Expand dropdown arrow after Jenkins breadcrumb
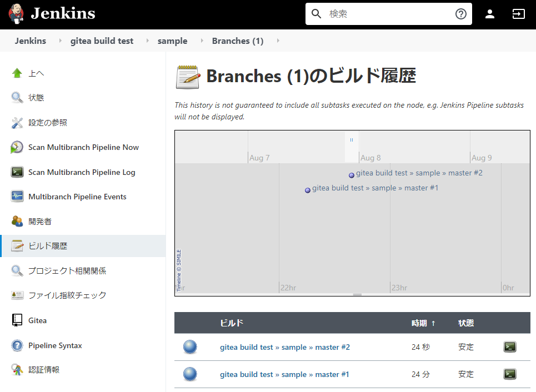The image size is (536, 392). pos(60,41)
